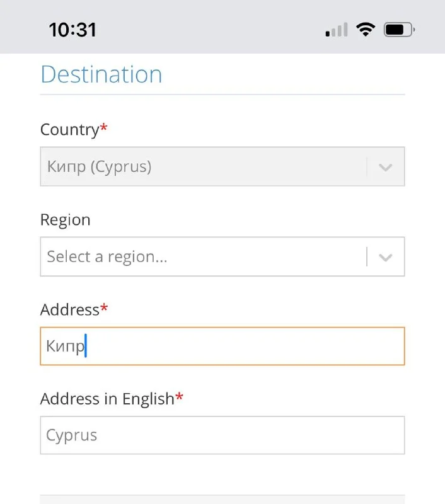Focus the Address field containing Кипр
Screen dimensions: 445x504
click(222, 346)
